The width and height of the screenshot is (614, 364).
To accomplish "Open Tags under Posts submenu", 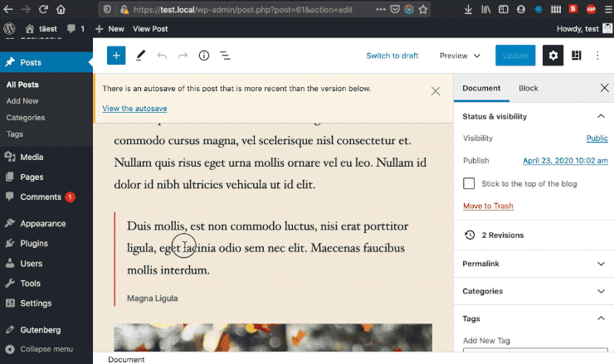I will (15, 133).
